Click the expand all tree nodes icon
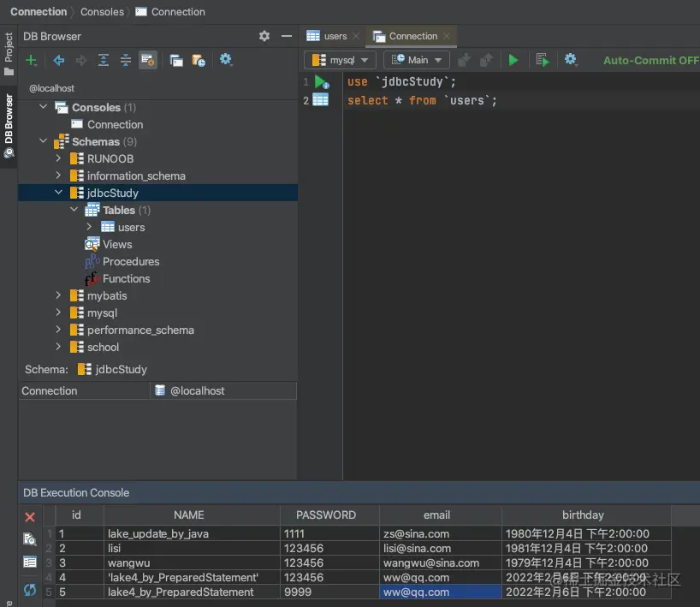The height and width of the screenshot is (607, 700). click(x=104, y=60)
